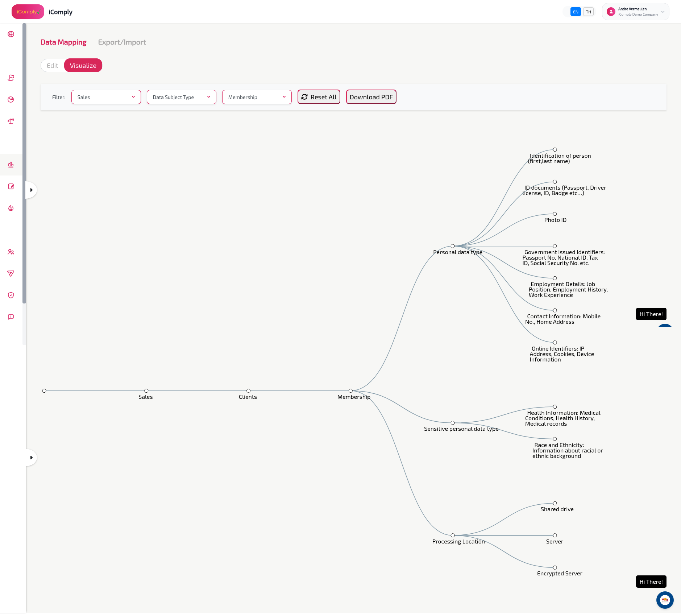Open the Sales filter dropdown

tap(106, 97)
